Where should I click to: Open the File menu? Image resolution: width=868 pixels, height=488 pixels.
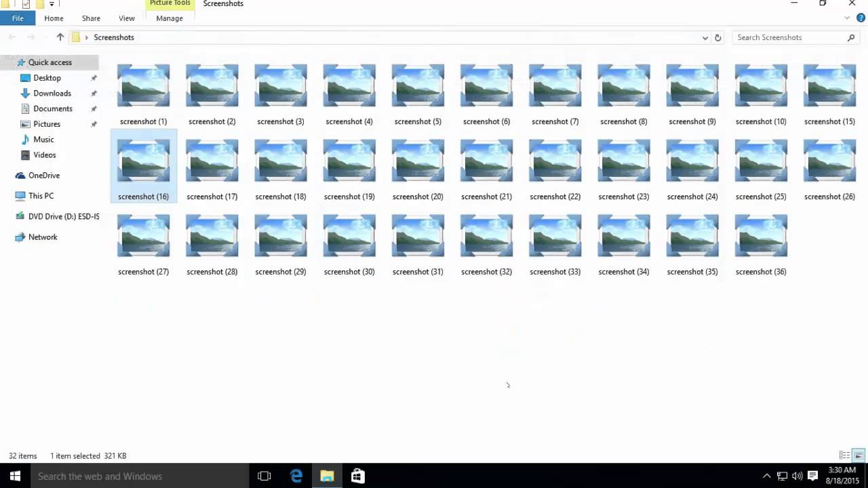(18, 18)
